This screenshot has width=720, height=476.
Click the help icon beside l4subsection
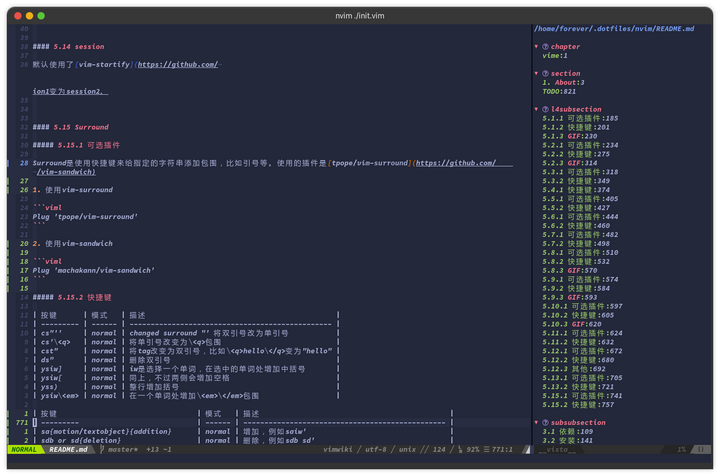click(545, 109)
